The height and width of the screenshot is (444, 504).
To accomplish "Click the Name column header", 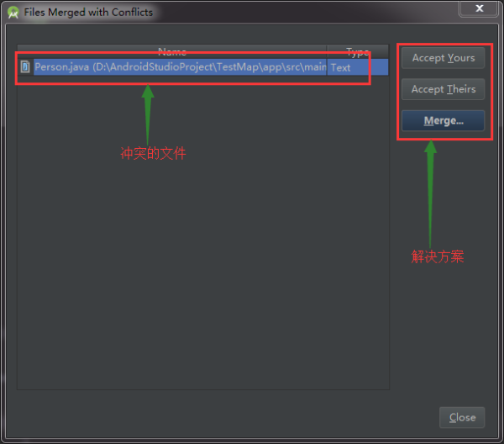I will click(x=172, y=51).
